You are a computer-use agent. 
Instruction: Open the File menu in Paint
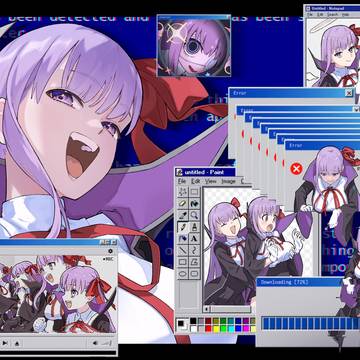pyautogui.click(x=182, y=181)
